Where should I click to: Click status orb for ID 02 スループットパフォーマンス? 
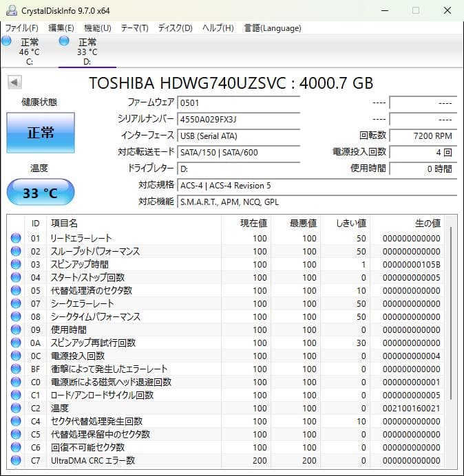[16, 251]
